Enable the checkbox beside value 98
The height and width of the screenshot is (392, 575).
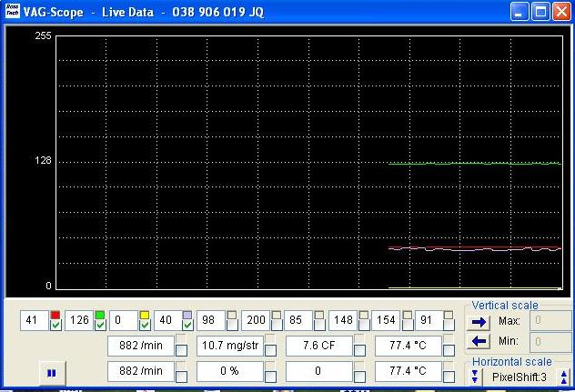232,325
